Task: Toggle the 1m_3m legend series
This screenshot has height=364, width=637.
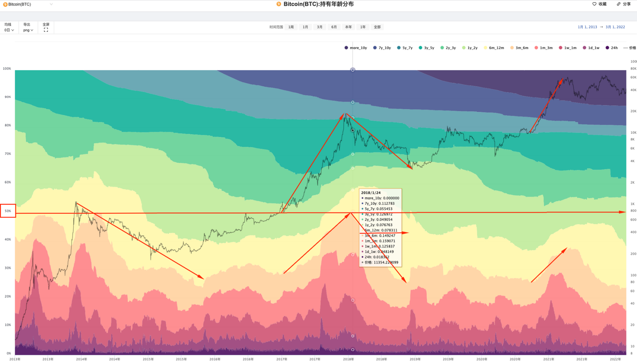Action: click(x=543, y=48)
